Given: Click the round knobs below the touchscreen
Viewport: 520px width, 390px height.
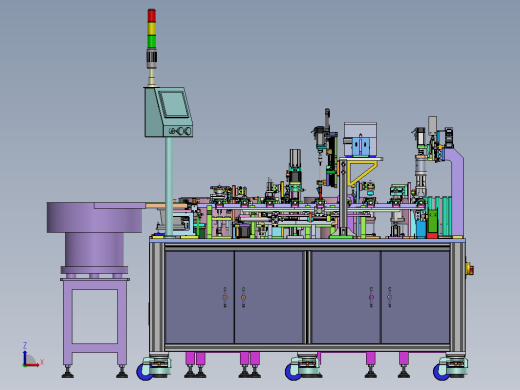Looking at the screenshot, I should (x=181, y=131).
